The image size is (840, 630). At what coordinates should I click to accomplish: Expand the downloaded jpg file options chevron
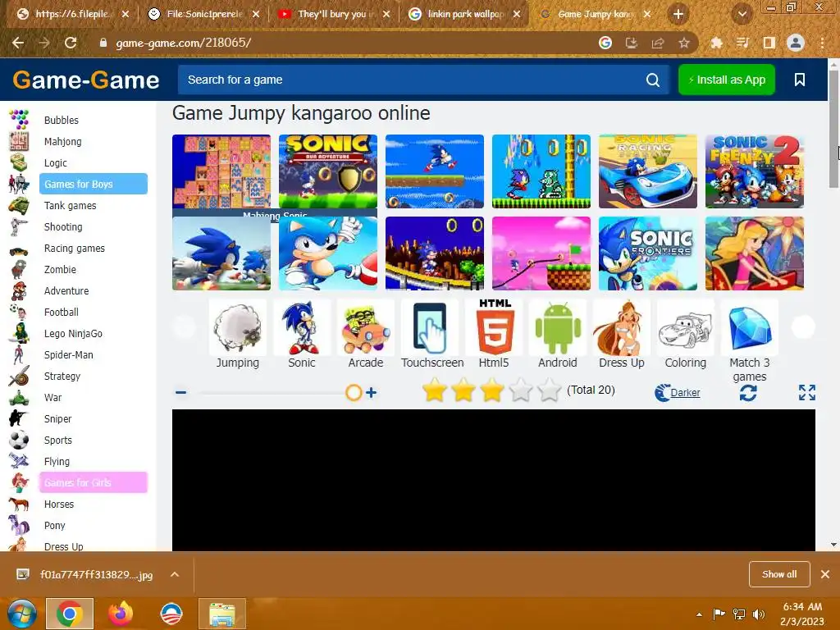point(175,574)
